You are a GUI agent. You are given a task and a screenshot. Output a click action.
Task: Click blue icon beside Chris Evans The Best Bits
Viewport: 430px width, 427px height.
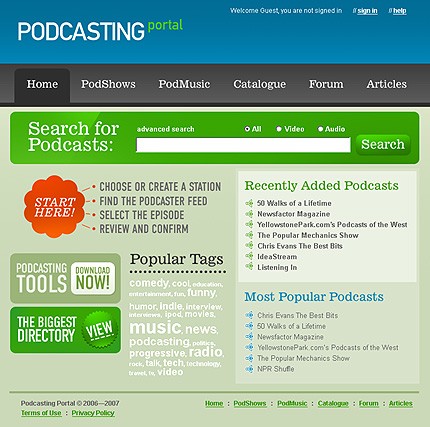[249, 315]
